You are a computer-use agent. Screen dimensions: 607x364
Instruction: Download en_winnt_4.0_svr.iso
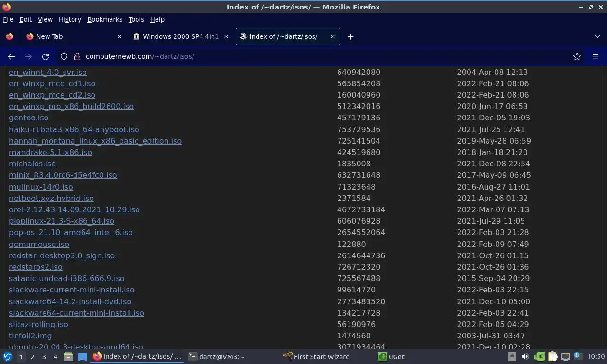[48, 73]
